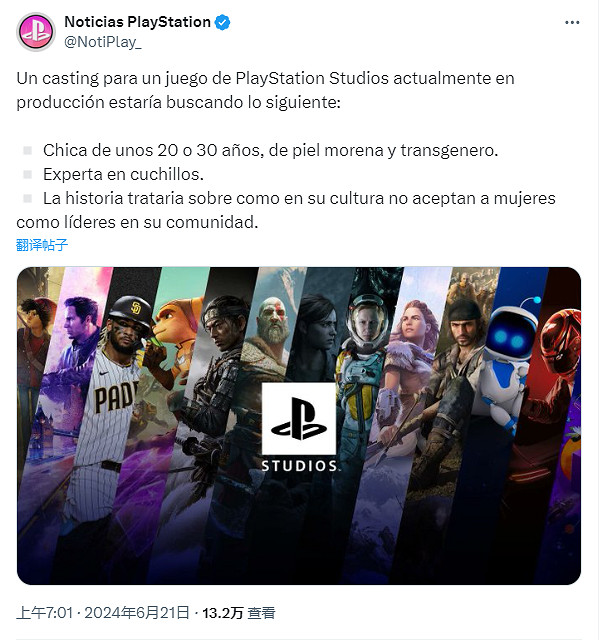The height and width of the screenshot is (640, 599).
Task: Click the bullet before 'Experta en cuchillos'
Action: [x=28, y=175]
